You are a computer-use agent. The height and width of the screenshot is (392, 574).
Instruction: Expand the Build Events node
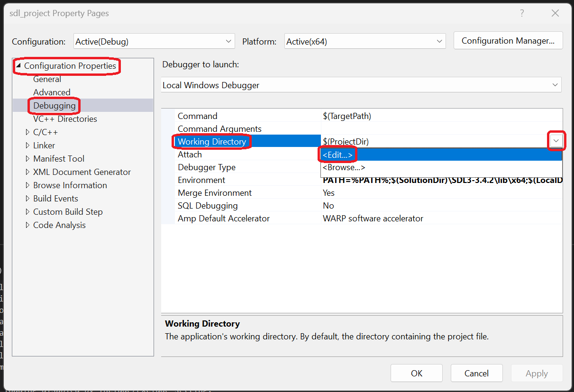27,198
